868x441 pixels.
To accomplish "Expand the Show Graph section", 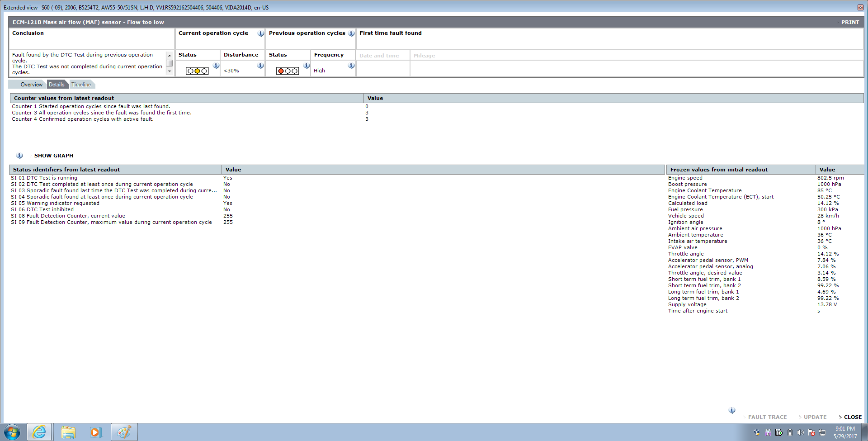I will (x=53, y=156).
